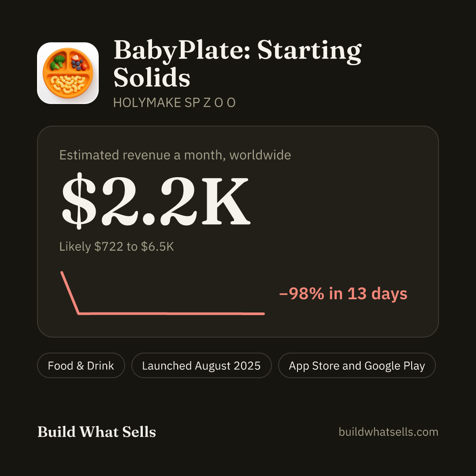Click the BabyPlate app icon
Image resolution: width=476 pixels, height=476 pixels.
68,73
